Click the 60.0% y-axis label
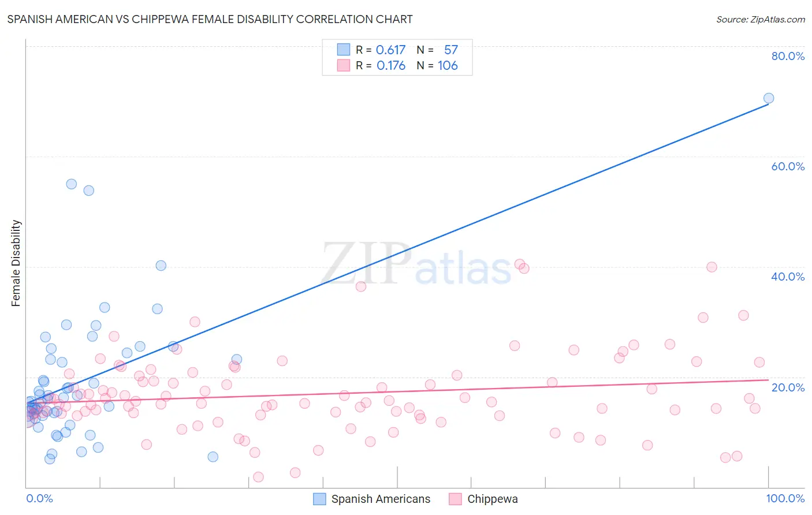 788,166
